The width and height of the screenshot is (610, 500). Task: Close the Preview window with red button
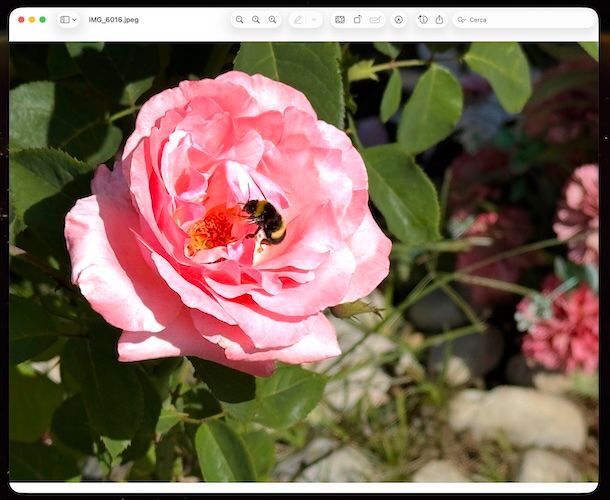[x=21, y=19]
